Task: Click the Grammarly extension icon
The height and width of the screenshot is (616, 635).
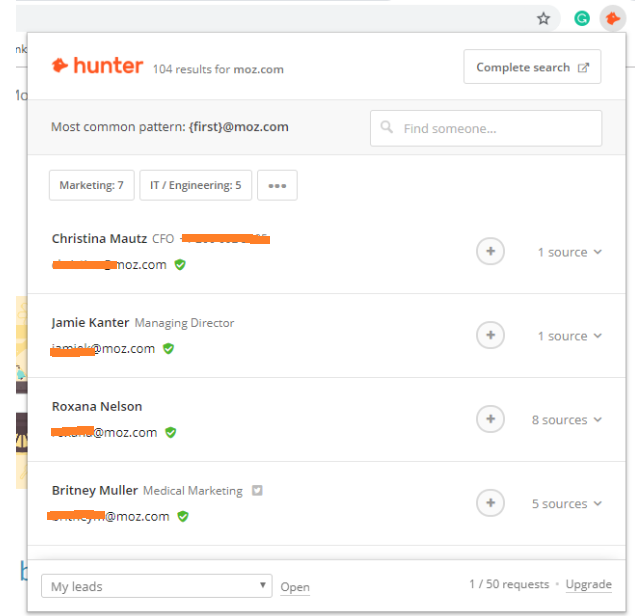Action: 582,18
